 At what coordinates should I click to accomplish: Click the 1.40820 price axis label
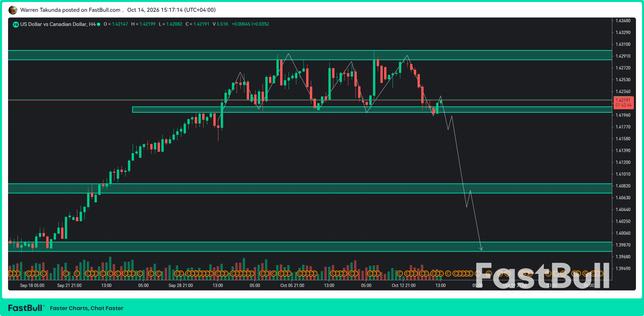[x=623, y=186]
